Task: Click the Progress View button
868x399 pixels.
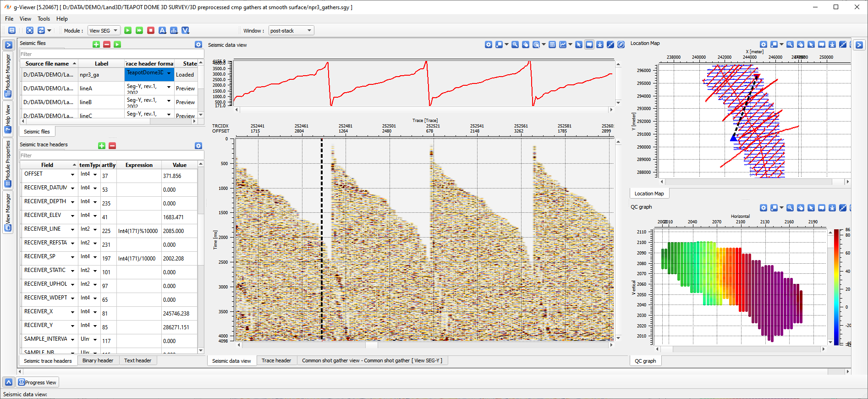Action: 37,382
